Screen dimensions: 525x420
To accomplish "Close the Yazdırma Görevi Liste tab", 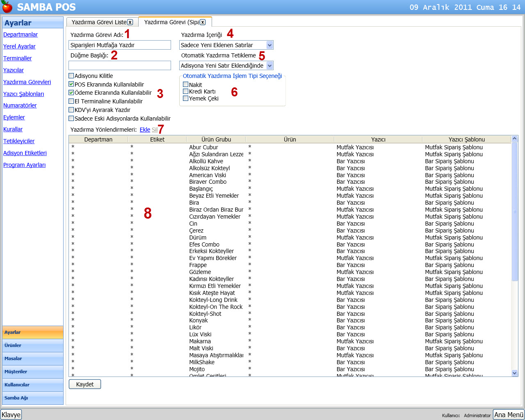I will pyautogui.click(x=130, y=22).
